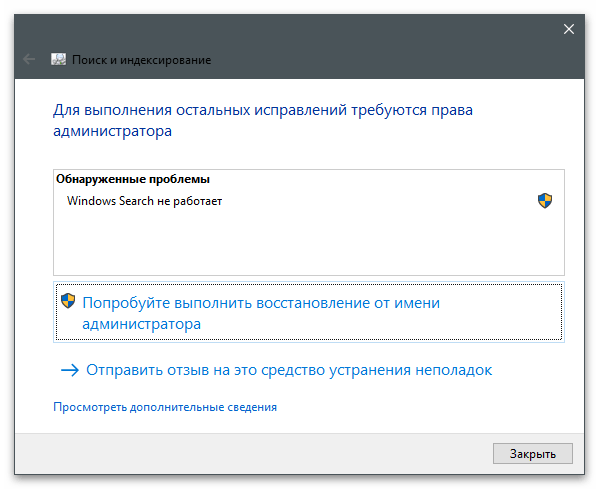Click the Закрыть button

tap(533, 453)
